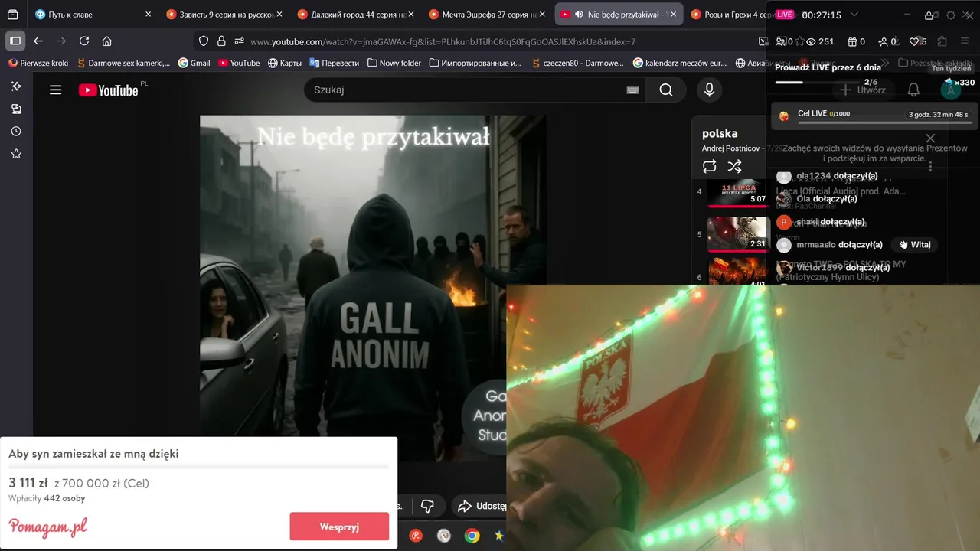Close the 'Путь к славе' tab
Screen dimensions: 980x551
pyautogui.click(x=148, y=15)
